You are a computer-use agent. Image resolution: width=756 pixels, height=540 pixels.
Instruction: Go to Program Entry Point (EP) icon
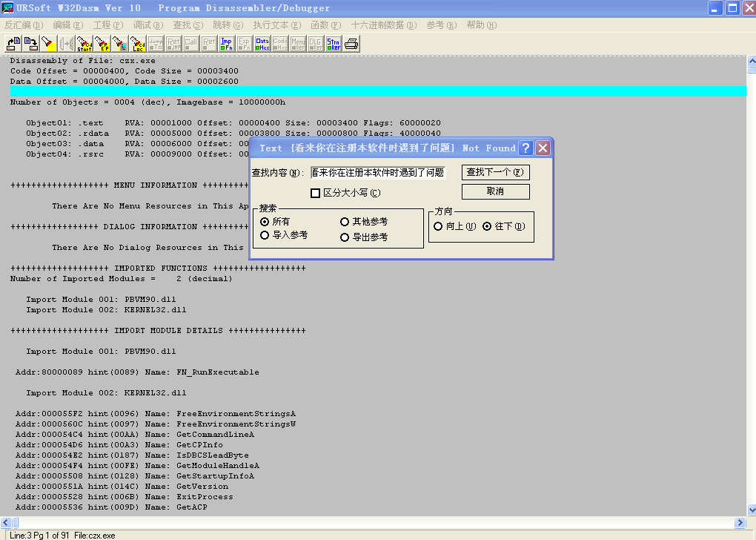coord(102,44)
